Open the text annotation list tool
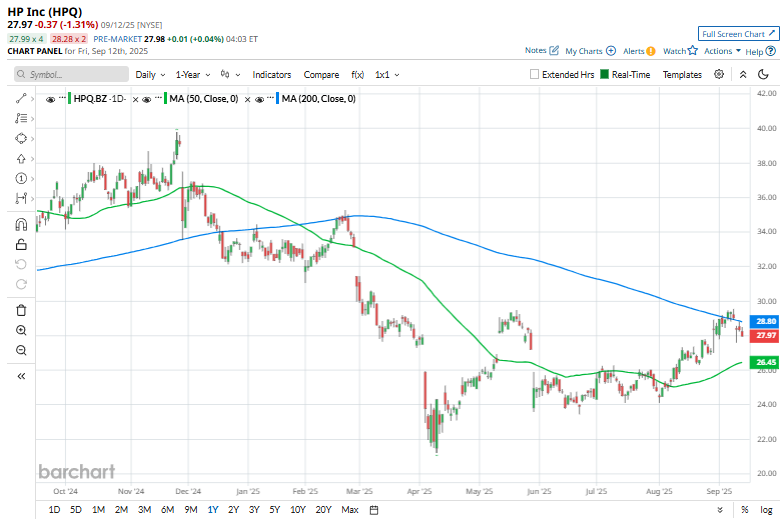This screenshot has height=523, width=781. pos(21,119)
